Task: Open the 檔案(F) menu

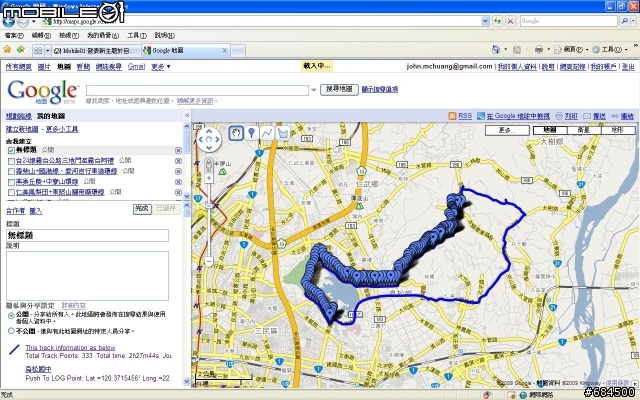Action: pos(14,36)
